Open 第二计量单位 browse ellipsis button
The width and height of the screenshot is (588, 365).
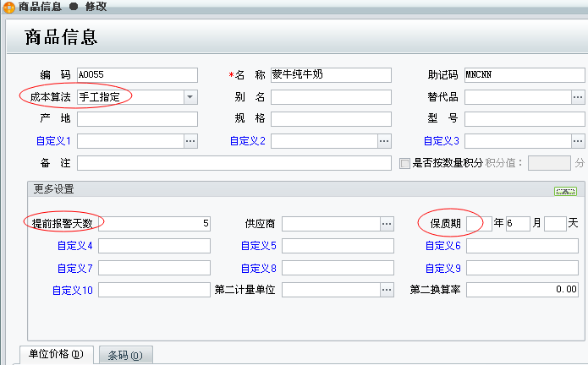click(x=387, y=290)
